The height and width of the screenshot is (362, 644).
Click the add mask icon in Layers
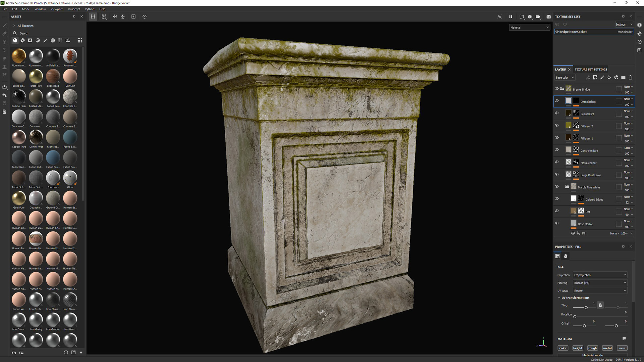point(595,78)
